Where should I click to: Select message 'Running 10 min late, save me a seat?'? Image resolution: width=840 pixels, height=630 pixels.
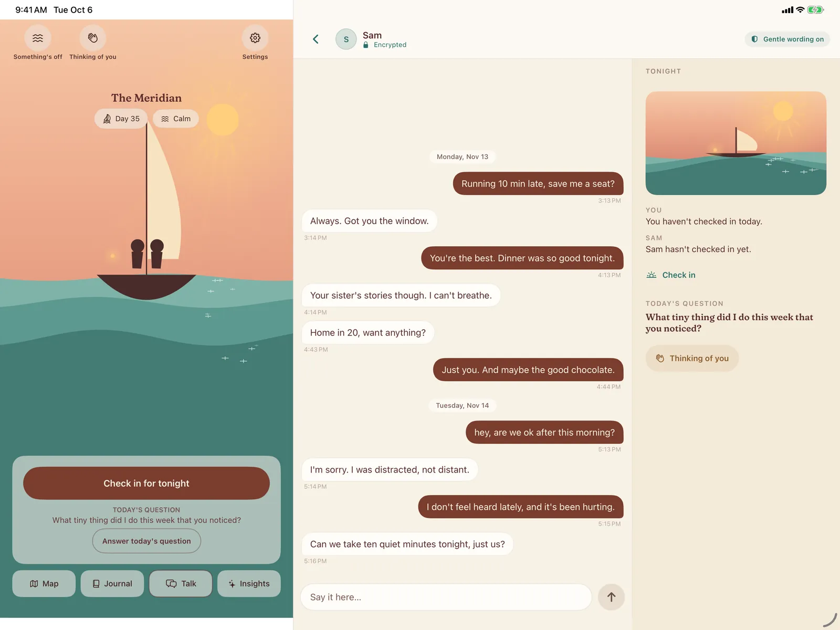pyautogui.click(x=538, y=184)
